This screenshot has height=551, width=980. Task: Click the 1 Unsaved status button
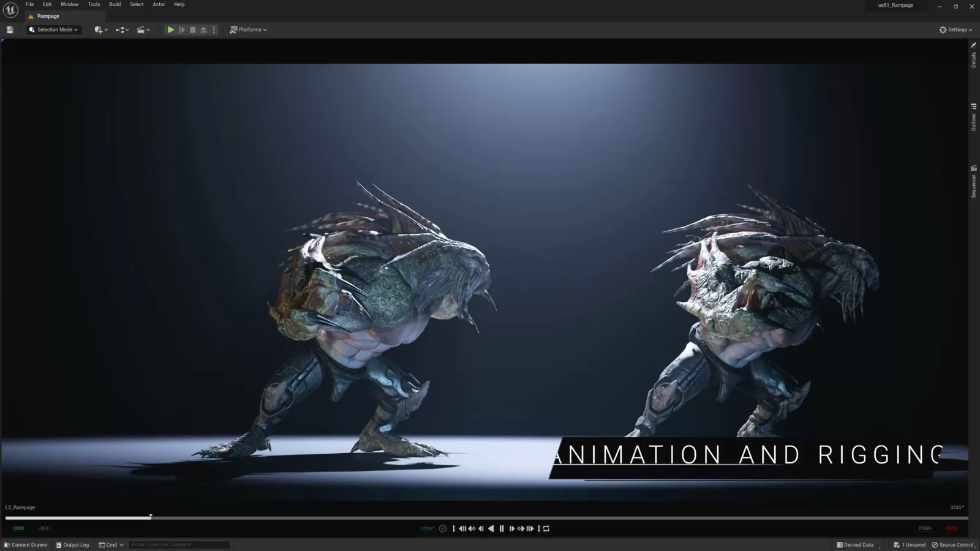[910, 545]
